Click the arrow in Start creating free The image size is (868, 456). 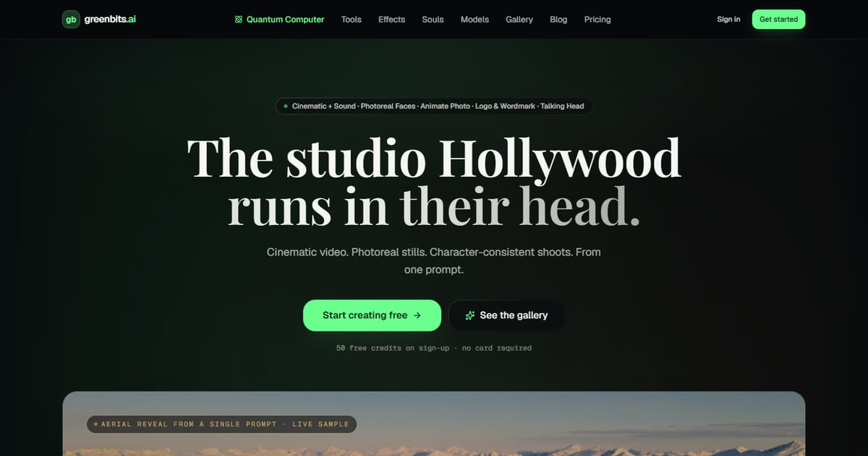pos(417,316)
